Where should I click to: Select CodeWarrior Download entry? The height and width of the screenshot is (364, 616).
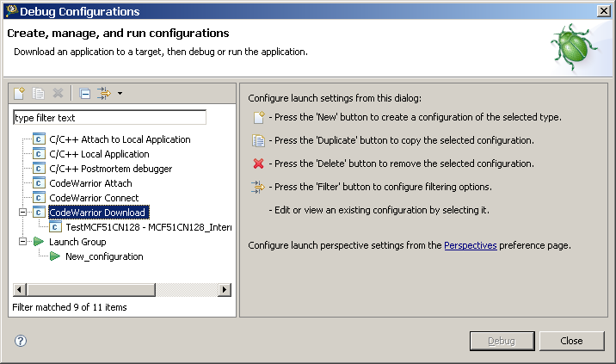click(99, 213)
